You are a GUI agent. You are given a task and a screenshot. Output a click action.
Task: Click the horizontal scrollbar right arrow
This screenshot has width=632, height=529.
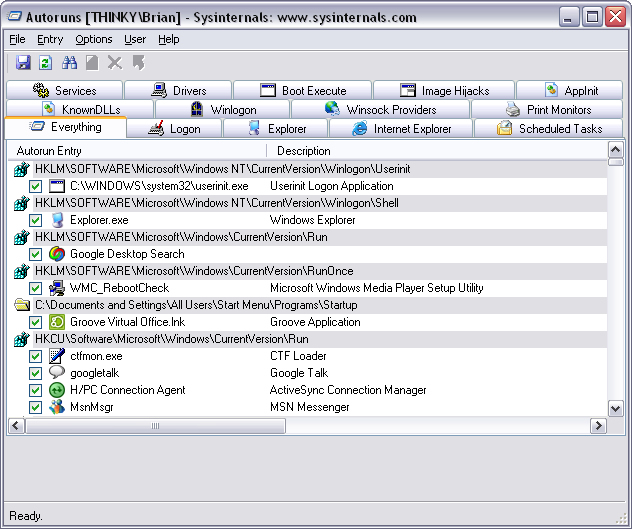[x=599, y=426]
